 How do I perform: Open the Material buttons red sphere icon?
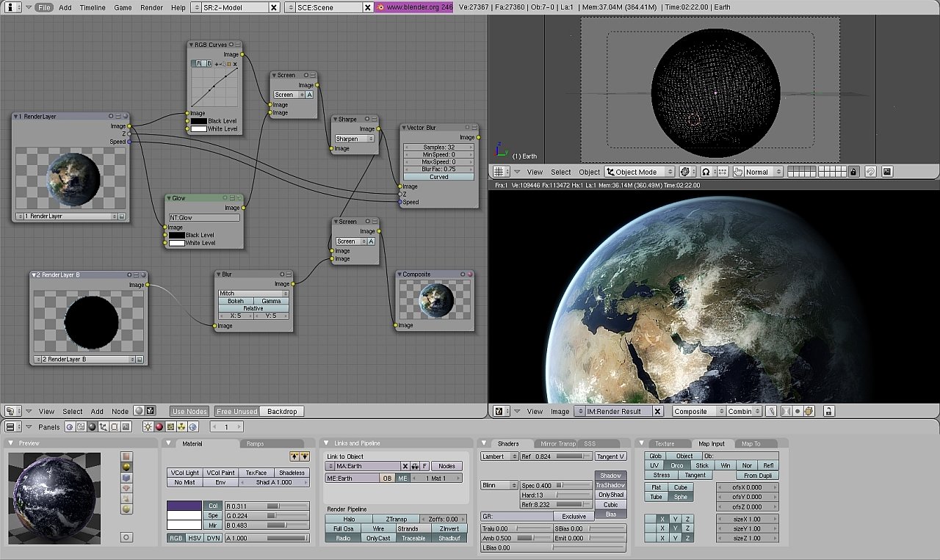159,426
